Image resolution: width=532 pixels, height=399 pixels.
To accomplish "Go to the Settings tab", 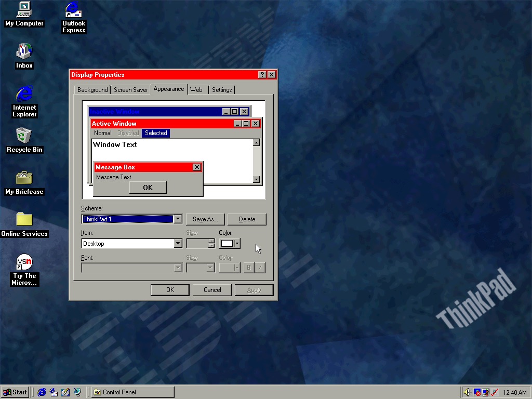I will pyautogui.click(x=222, y=90).
